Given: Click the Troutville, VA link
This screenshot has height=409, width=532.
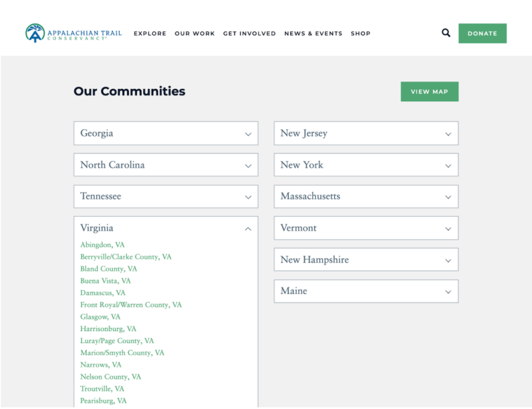Looking at the screenshot, I should 102,389.
